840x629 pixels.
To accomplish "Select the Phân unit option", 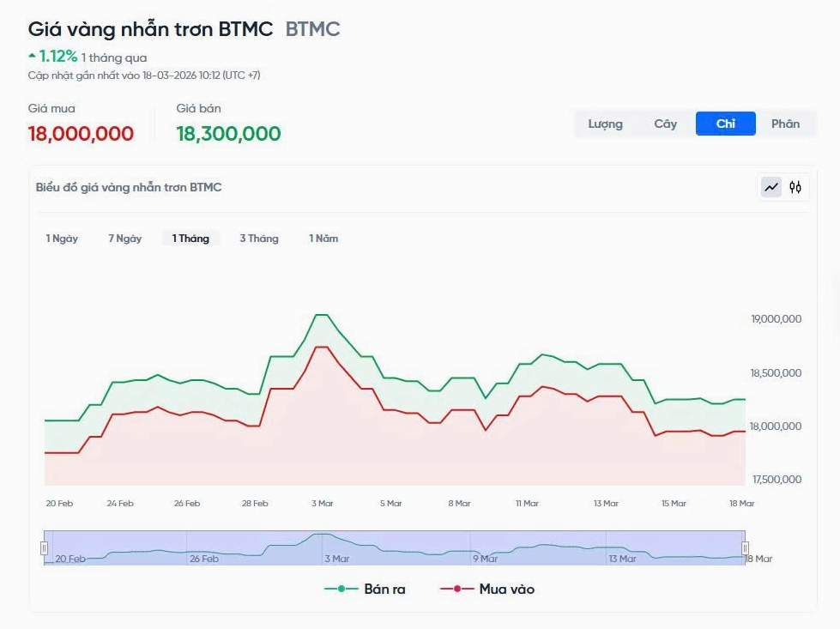I will (x=788, y=124).
